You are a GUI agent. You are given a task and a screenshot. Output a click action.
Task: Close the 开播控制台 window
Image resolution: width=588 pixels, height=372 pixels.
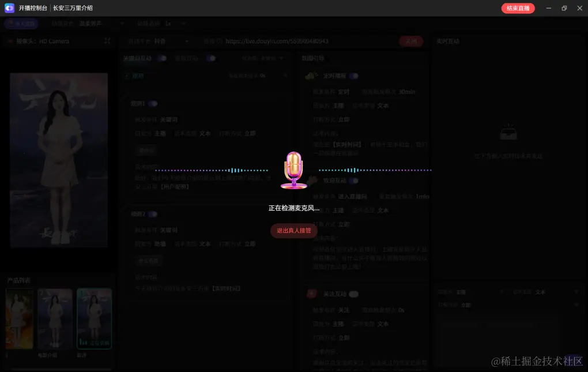click(580, 8)
